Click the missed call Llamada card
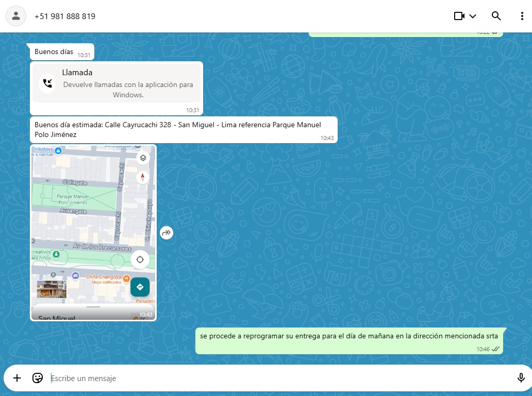The image size is (532, 396). pos(117,83)
